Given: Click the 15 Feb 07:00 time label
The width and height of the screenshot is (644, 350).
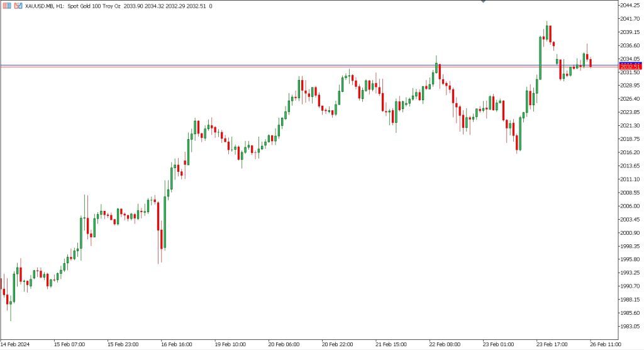Looking at the screenshot, I should point(69,344).
